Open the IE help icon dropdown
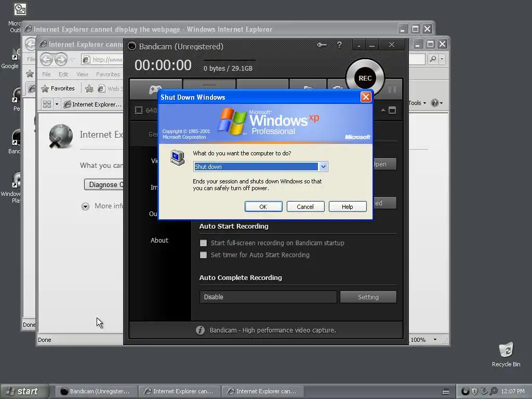532x399 pixels. pos(436,103)
